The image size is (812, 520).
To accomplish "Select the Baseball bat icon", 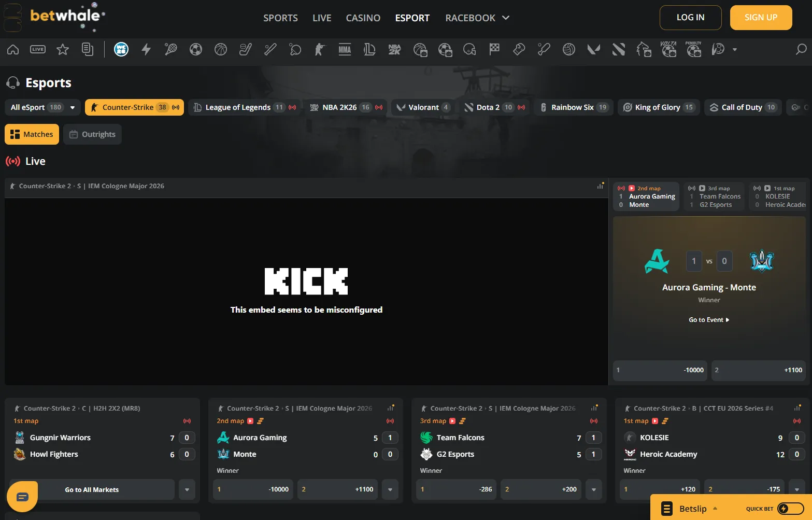I will [x=270, y=49].
